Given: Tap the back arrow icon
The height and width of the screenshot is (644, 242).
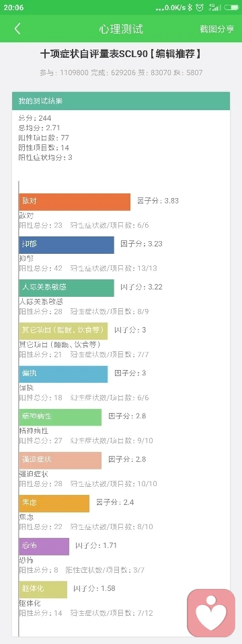Looking at the screenshot, I should pos(17,28).
